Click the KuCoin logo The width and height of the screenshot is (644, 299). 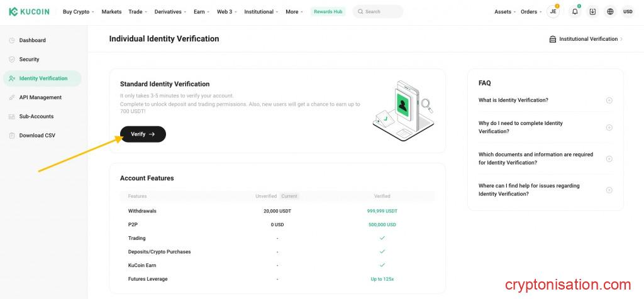(x=29, y=11)
